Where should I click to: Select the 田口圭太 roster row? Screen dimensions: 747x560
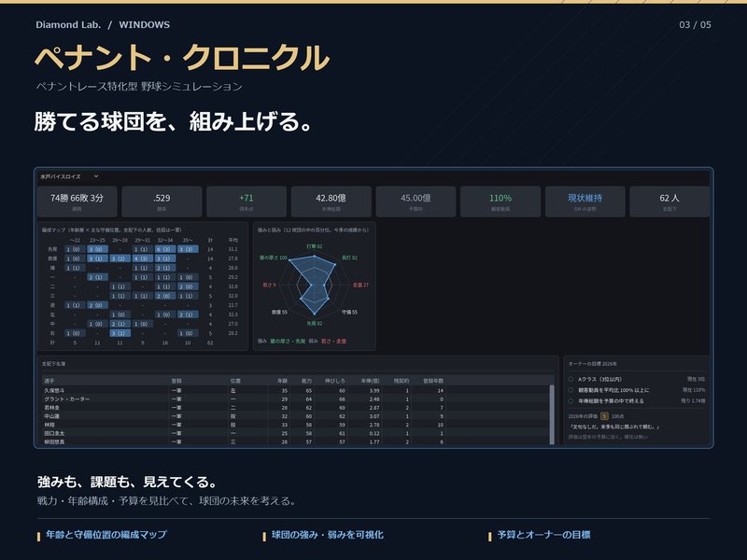[x=295, y=433]
